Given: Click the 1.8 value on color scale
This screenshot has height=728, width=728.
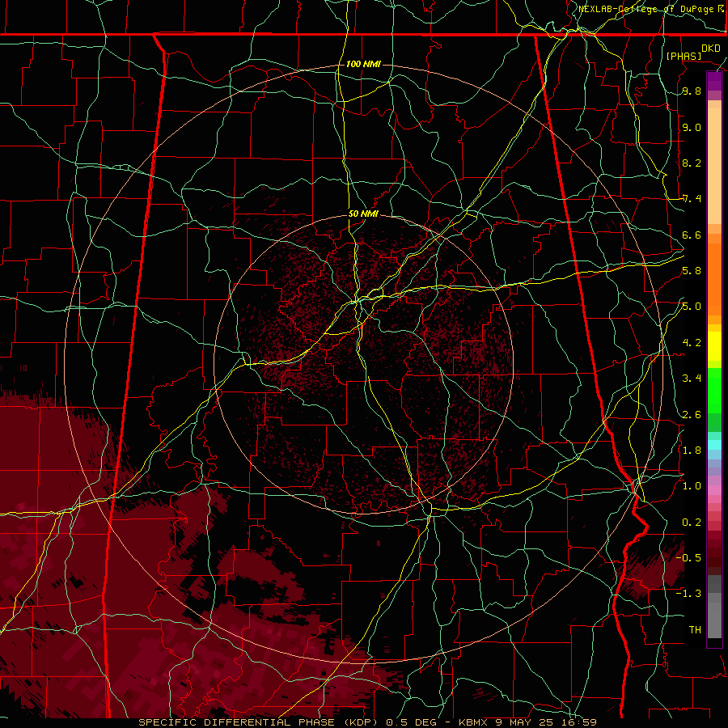Looking at the screenshot, I should coord(692,451).
